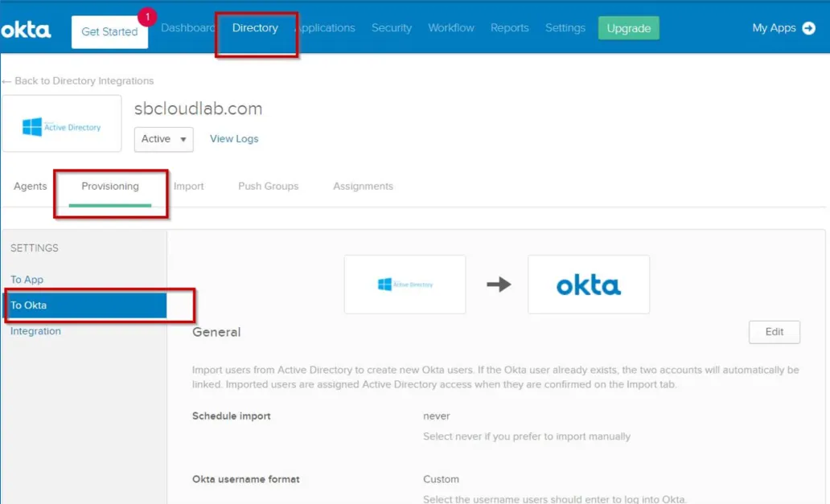Click the Okta username format label

click(245, 479)
